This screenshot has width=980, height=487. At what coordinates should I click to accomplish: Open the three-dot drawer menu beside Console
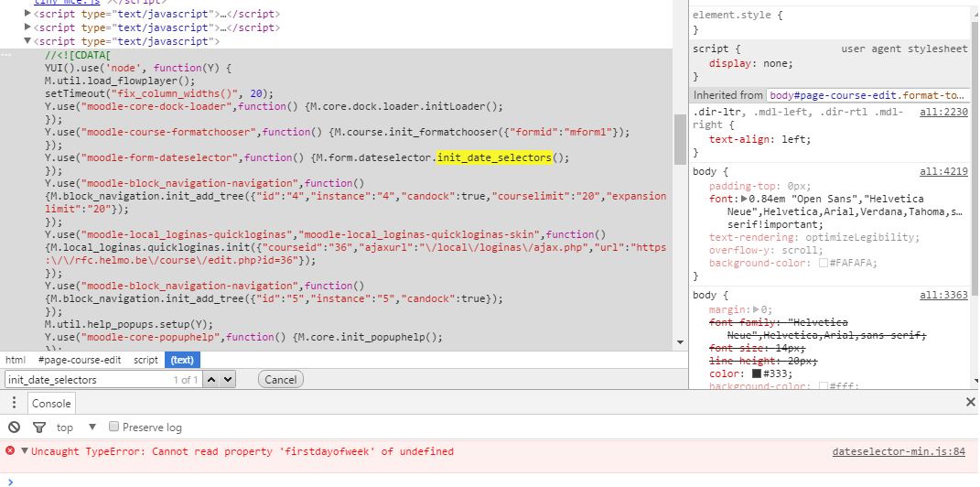15,403
